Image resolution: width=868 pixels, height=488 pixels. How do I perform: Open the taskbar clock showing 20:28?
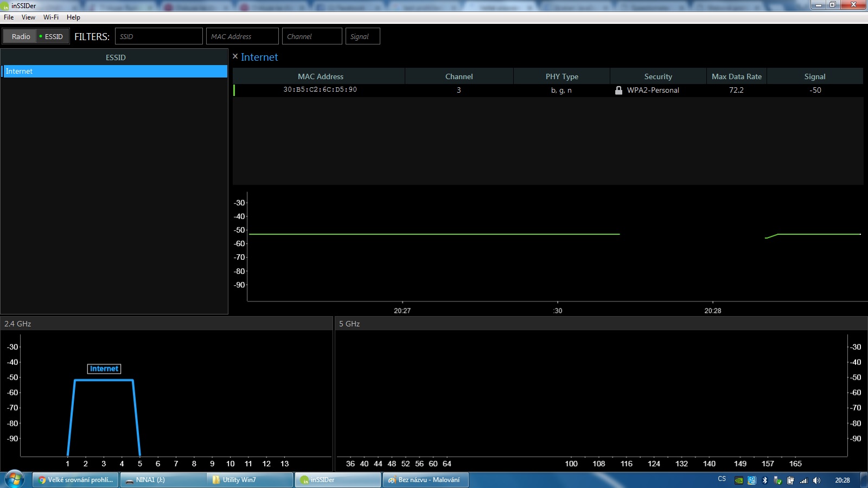[x=843, y=480]
